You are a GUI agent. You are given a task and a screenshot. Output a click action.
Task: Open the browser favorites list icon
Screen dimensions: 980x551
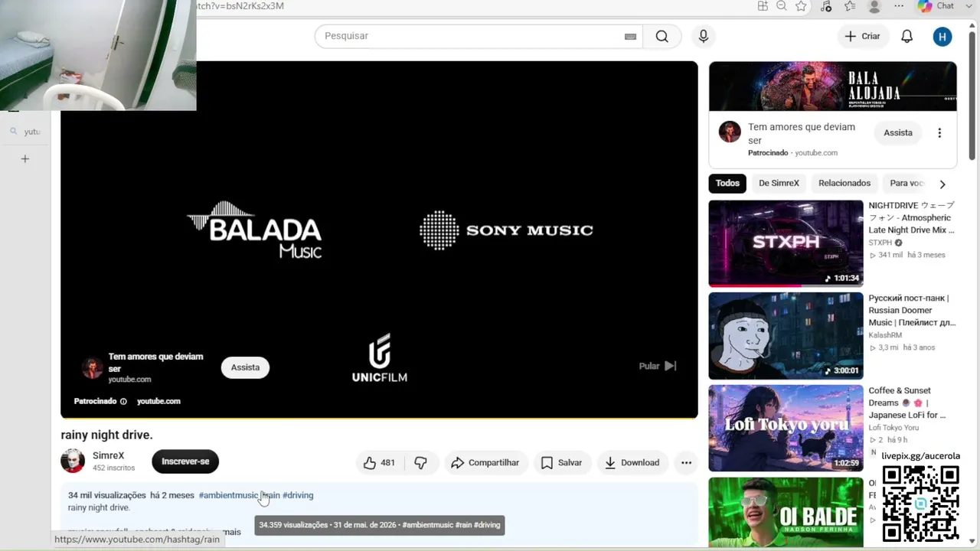tap(850, 6)
